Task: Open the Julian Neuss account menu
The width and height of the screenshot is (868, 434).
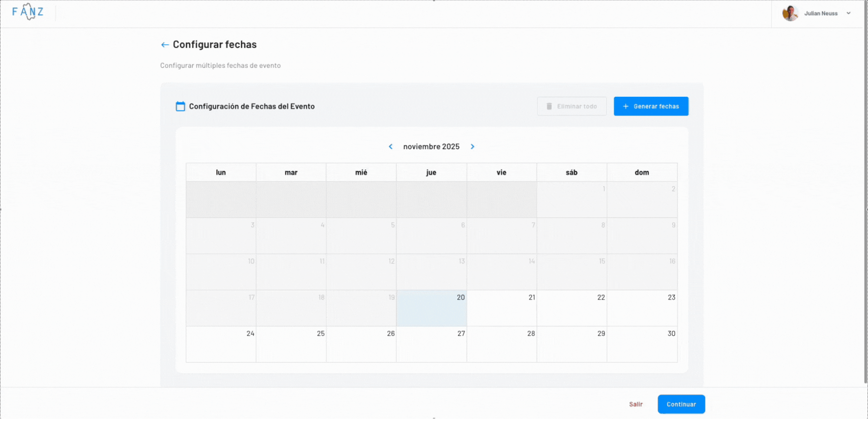Action: pyautogui.click(x=820, y=13)
